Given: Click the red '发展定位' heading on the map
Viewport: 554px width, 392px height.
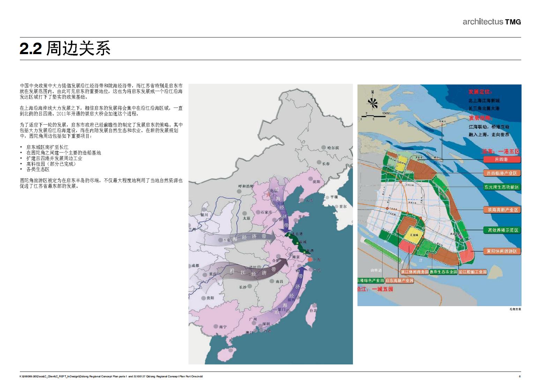Looking at the screenshot, I should click(x=480, y=91).
